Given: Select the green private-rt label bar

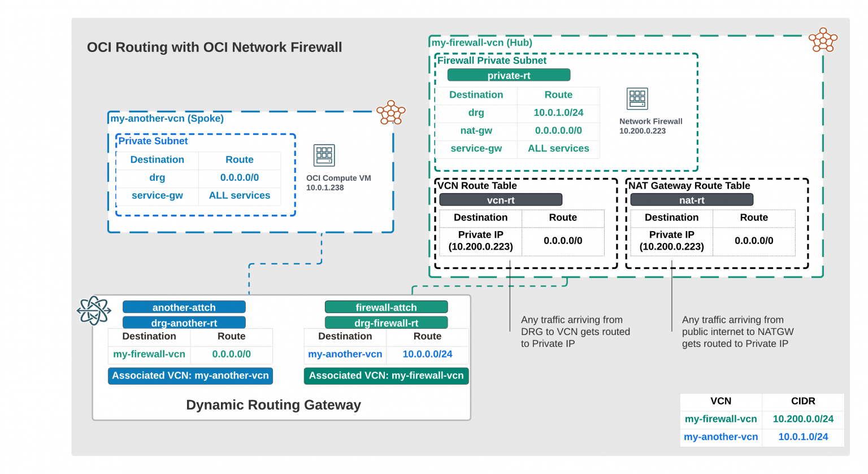Looking at the screenshot, I should [509, 75].
